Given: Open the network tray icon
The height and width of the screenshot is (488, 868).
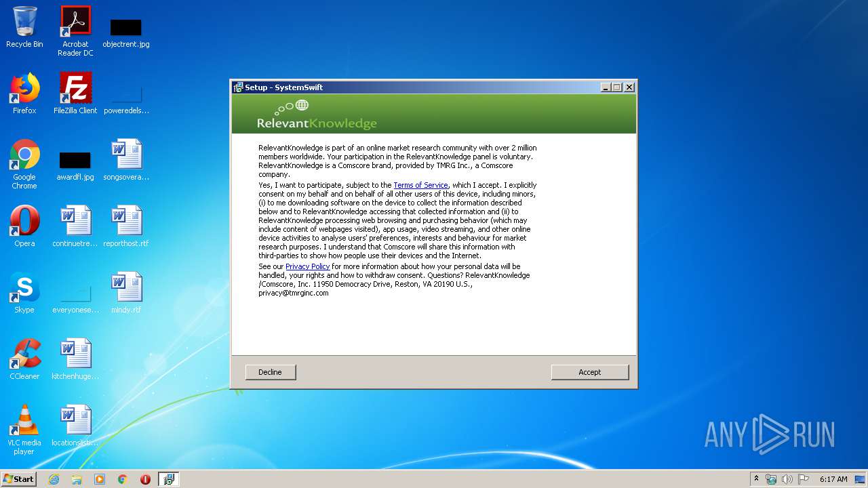Looking at the screenshot, I should 771,479.
